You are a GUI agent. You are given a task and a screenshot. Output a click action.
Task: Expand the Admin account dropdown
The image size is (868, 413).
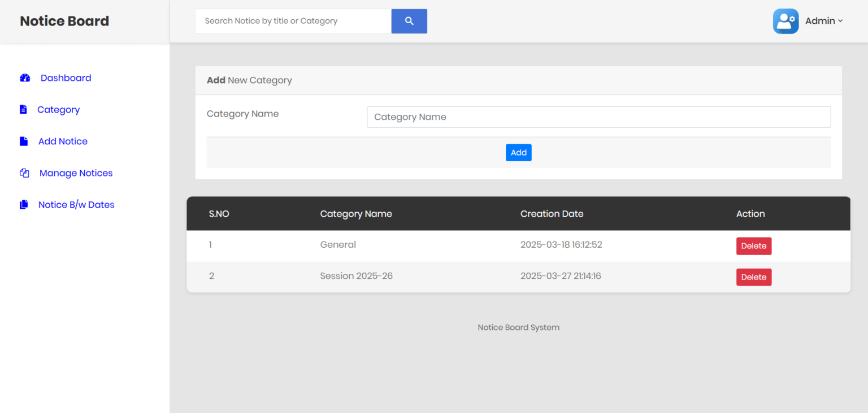tap(824, 20)
